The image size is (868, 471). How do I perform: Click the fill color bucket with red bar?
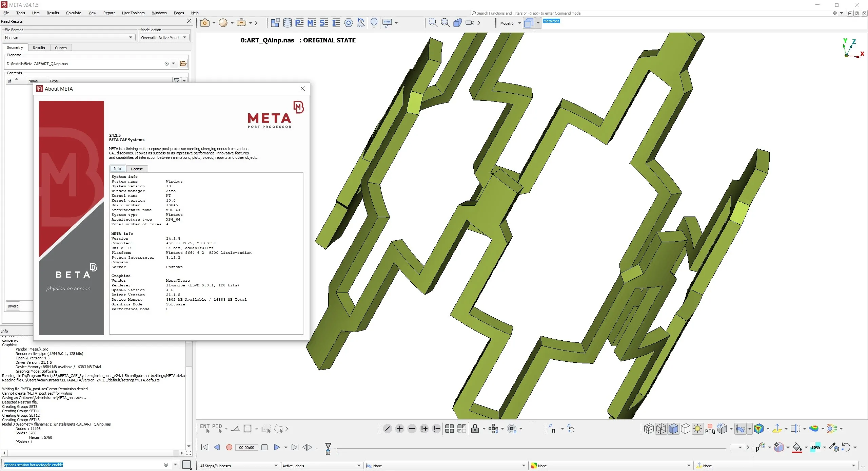tap(797, 447)
